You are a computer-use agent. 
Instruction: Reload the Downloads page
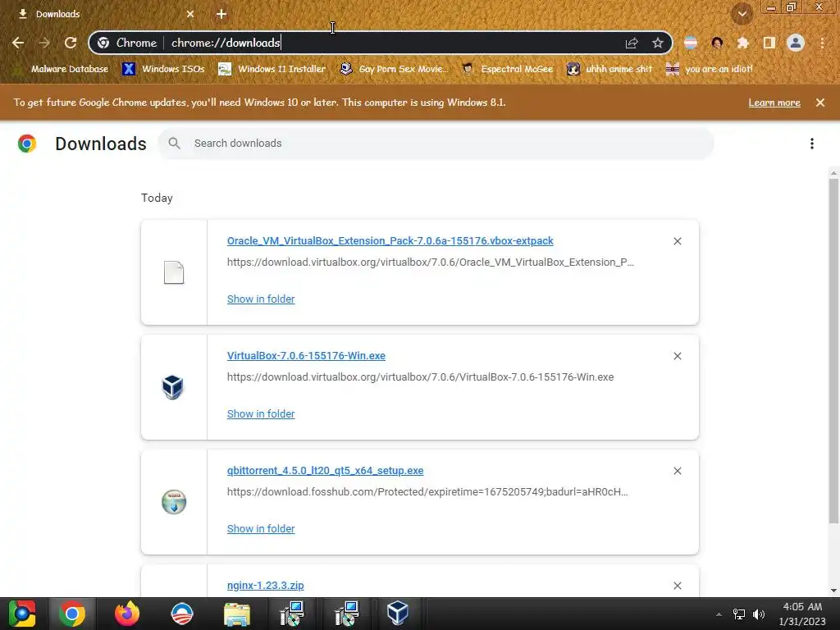pyautogui.click(x=71, y=43)
